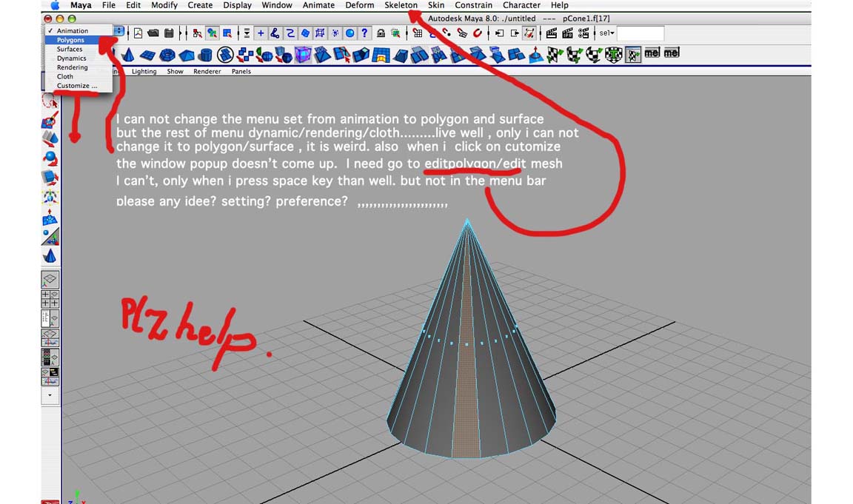
Task: Select the Soft Modification tool
Action: point(50,217)
